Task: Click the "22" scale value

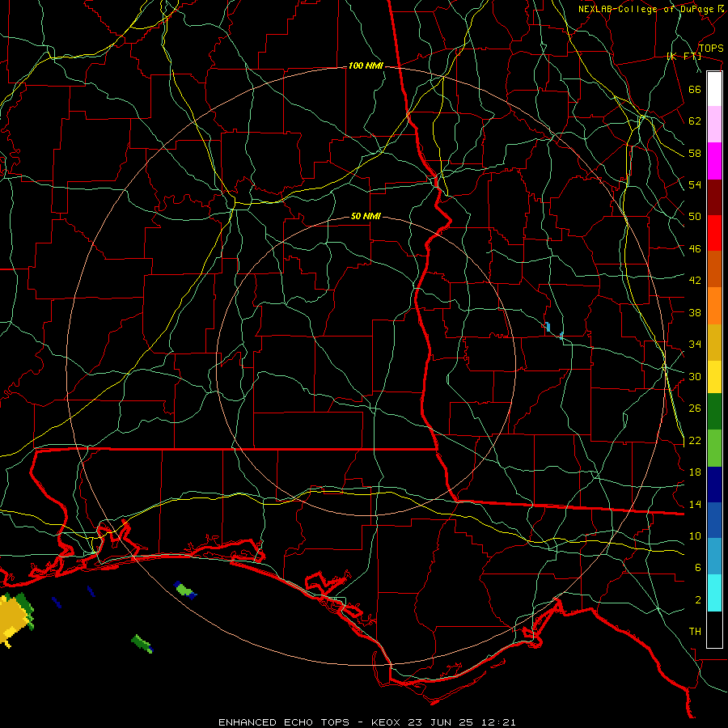Action: coord(695,440)
